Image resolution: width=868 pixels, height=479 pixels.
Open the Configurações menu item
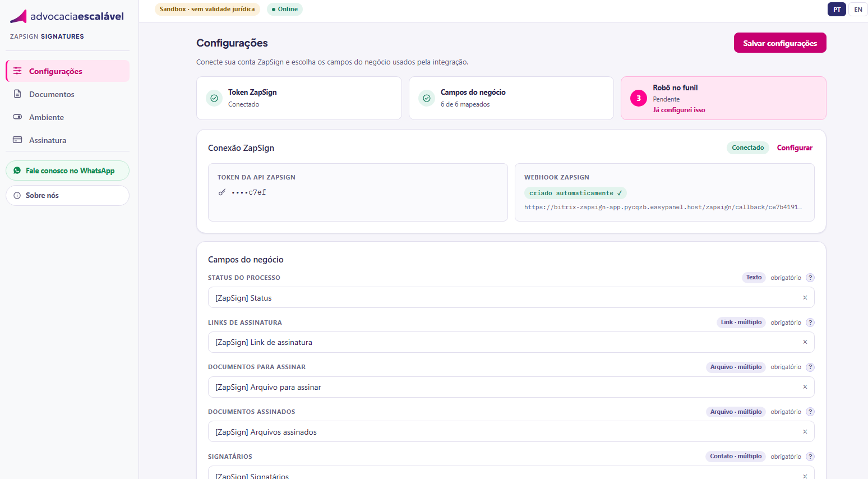[x=67, y=71]
